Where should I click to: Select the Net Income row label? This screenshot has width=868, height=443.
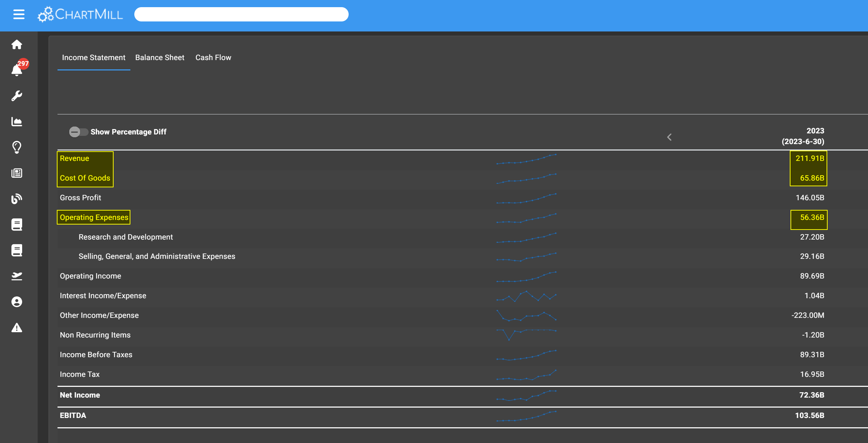click(x=80, y=395)
